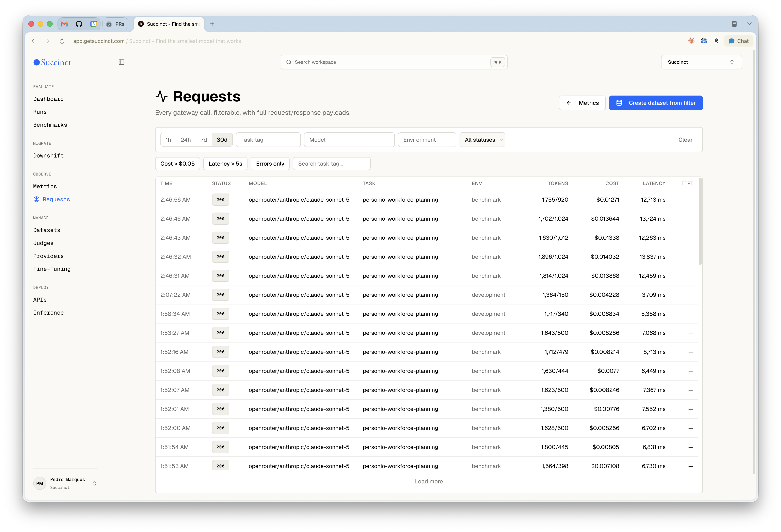This screenshot has width=781, height=532.
Task: Toggle the Cost > $0.05 filter
Action: tap(177, 164)
